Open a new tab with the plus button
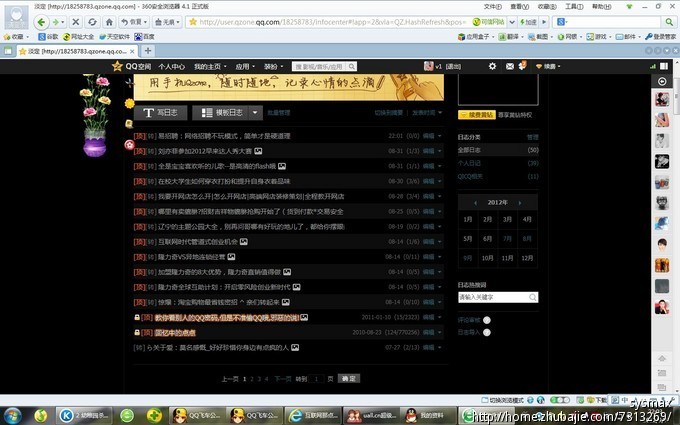The height and width of the screenshot is (425, 680). click(148, 51)
